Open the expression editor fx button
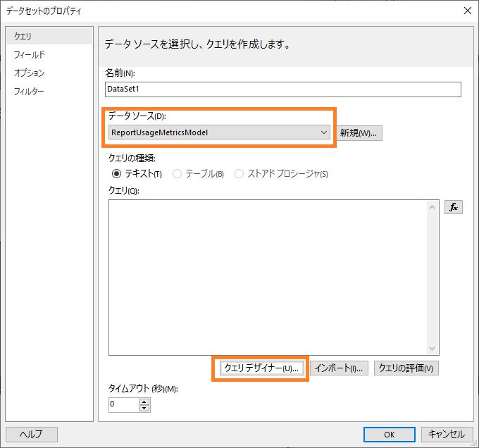The image size is (479, 448). (454, 207)
